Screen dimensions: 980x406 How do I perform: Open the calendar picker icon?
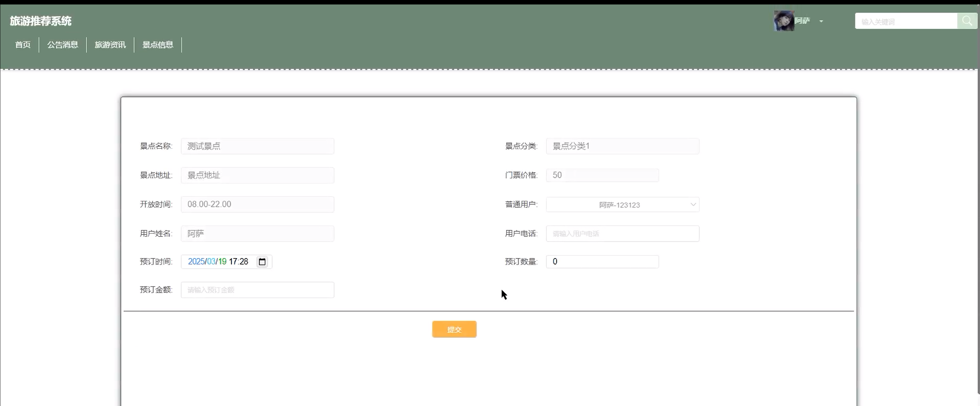click(262, 262)
